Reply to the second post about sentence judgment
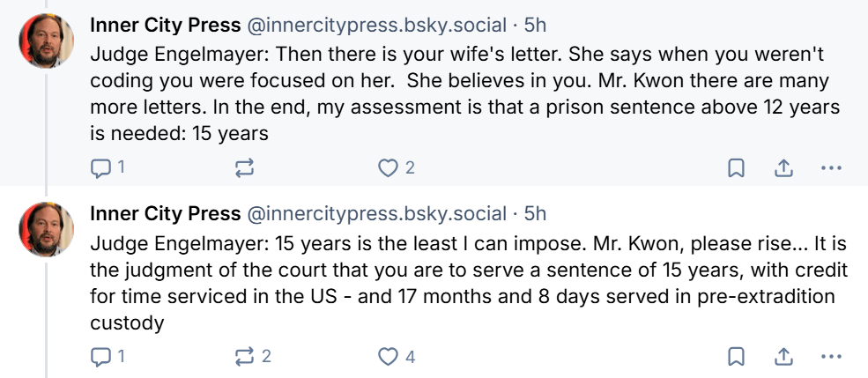 coord(100,356)
